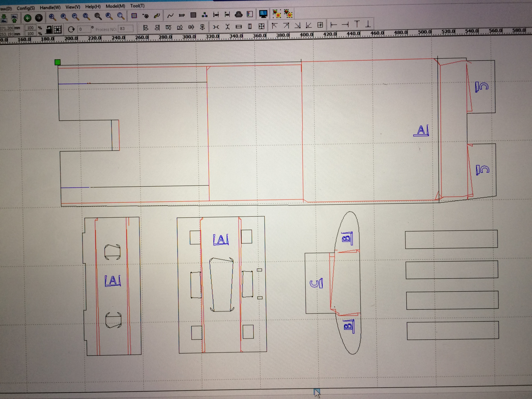
Task: Open the Config(S) menu
Action: [25, 8]
